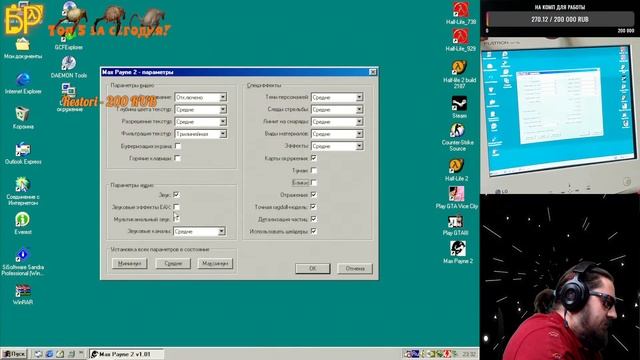The image size is (640, 360).
Task: Open Соединение с Интернетом desktop shortcut
Action: click(23, 191)
